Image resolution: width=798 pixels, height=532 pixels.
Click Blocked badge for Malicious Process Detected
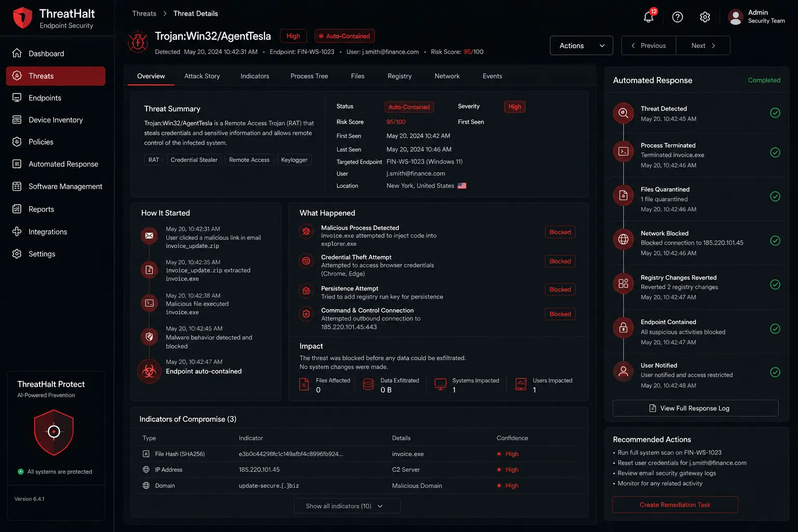(x=560, y=232)
